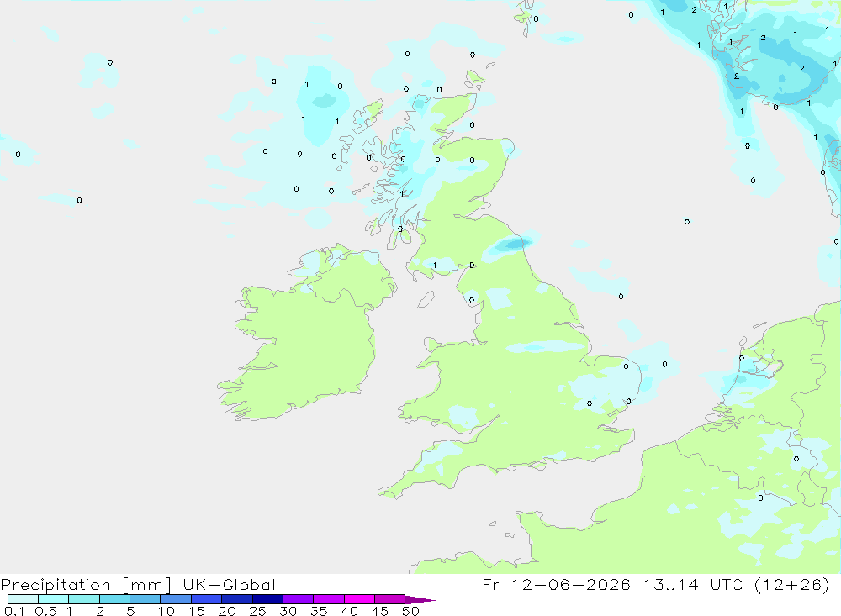Click the over-50 mm arrow tip of legend
This screenshot has height=616, width=841.
click(x=420, y=599)
